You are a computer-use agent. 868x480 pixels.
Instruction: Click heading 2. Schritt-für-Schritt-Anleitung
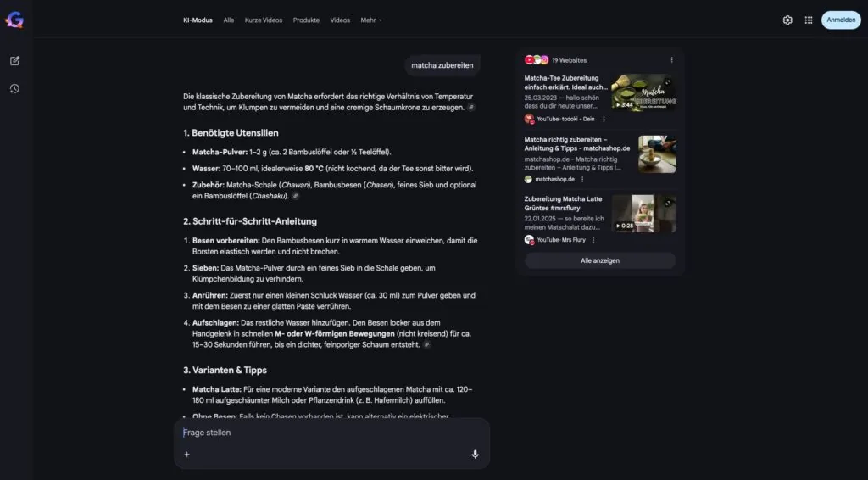click(x=250, y=221)
